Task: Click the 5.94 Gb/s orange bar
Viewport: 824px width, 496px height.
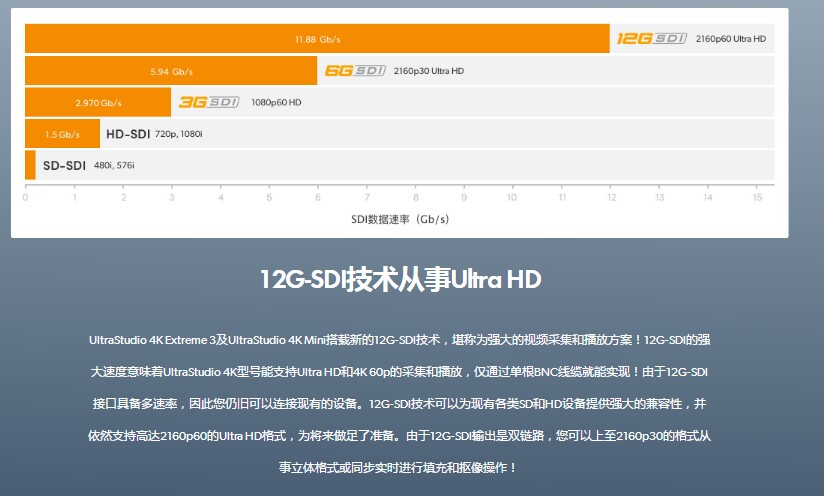Action: [171, 70]
